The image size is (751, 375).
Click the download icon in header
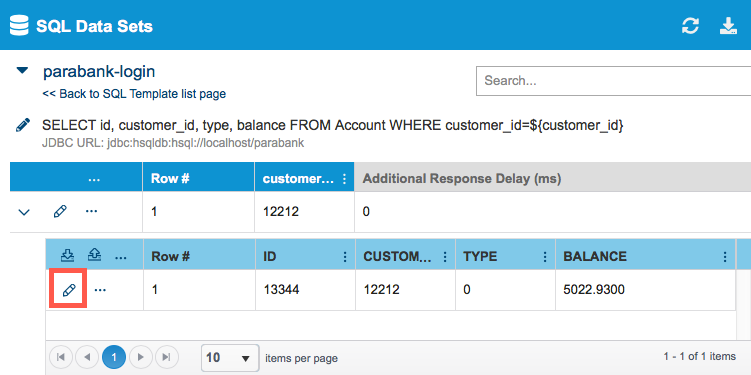pyautogui.click(x=728, y=25)
